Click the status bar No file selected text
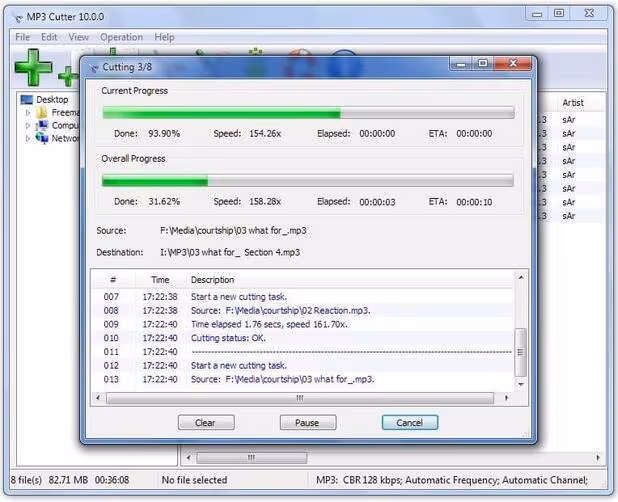 click(x=194, y=480)
